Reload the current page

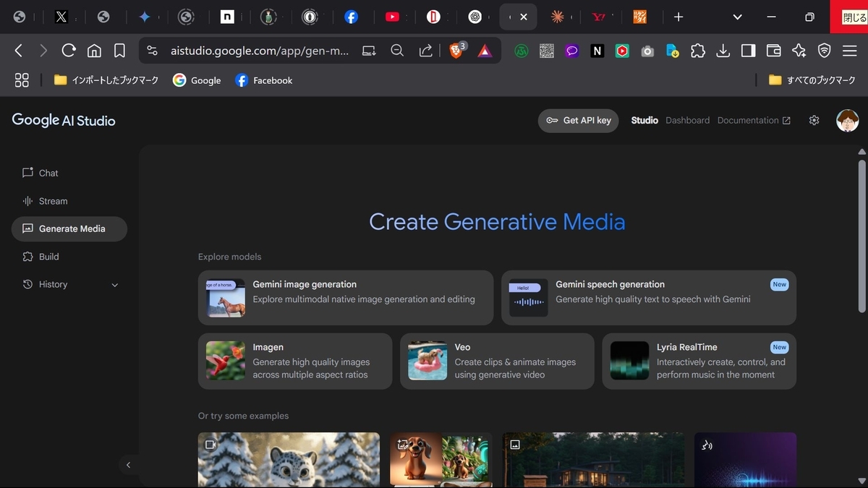(x=69, y=51)
